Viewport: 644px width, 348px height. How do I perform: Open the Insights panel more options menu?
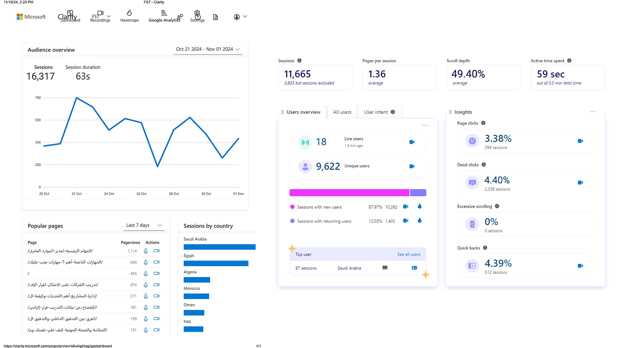(592, 112)
